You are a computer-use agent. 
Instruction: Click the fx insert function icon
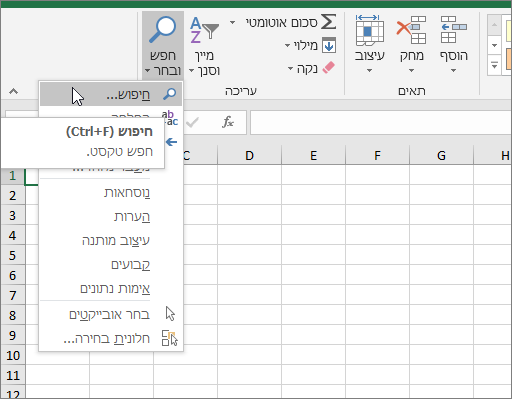click(x=228, y=122)
